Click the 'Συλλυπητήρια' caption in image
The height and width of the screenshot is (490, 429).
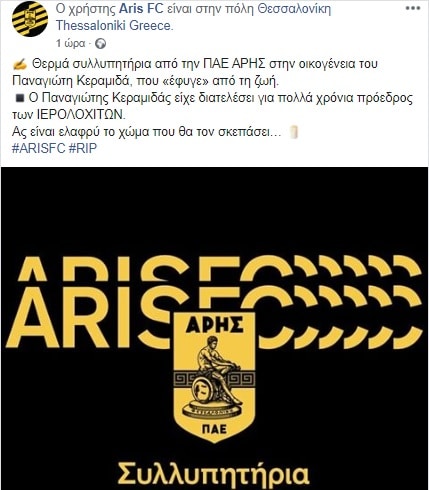pos(214,473)
